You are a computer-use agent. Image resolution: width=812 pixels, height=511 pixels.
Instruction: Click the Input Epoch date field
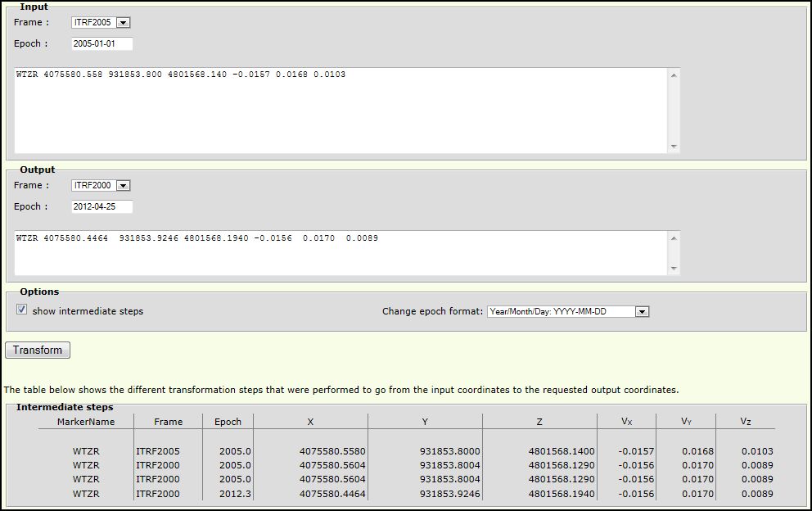pyautogui.click(x=101, y=44)
